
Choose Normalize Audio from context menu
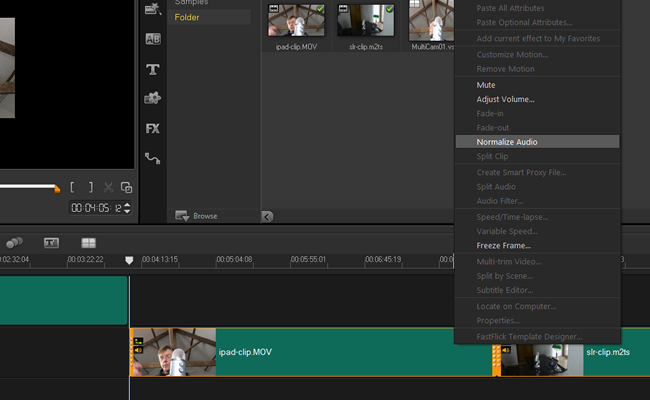click(537, 142)
